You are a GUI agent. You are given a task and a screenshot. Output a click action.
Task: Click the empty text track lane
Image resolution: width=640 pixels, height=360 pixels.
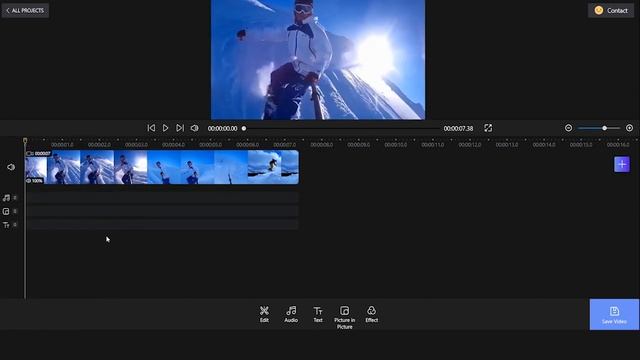click(162, 224)
